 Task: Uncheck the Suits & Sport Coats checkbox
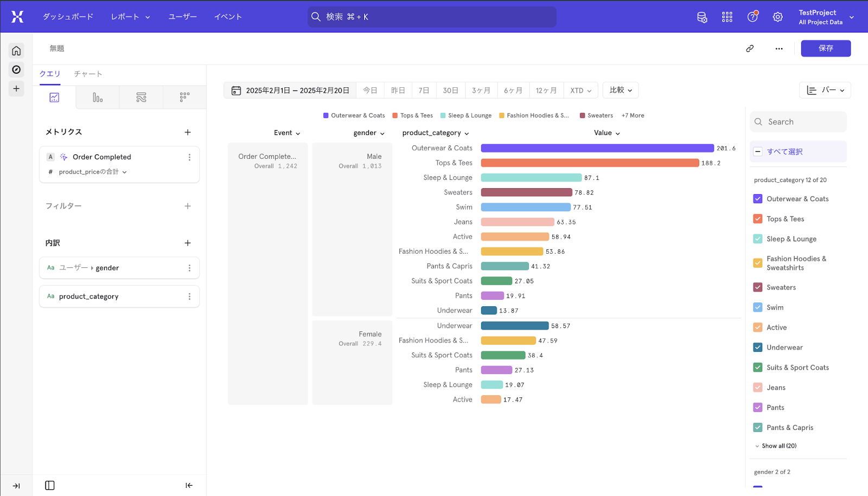[758, 368]
